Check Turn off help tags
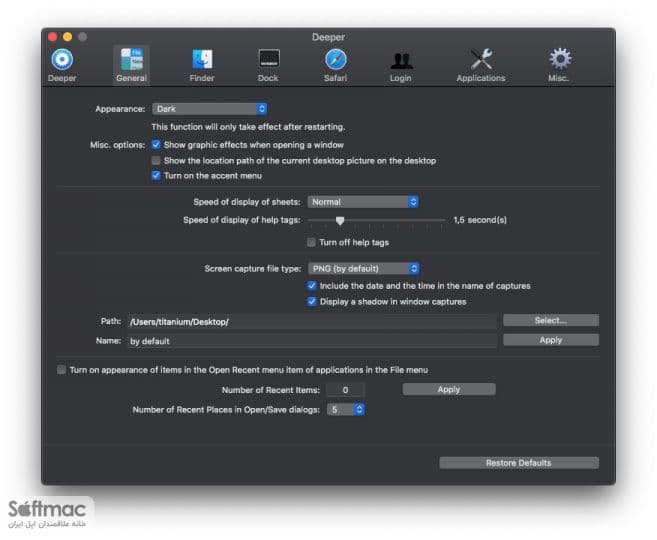Screen dimensions: 657x540 click(x=311, y=242)
